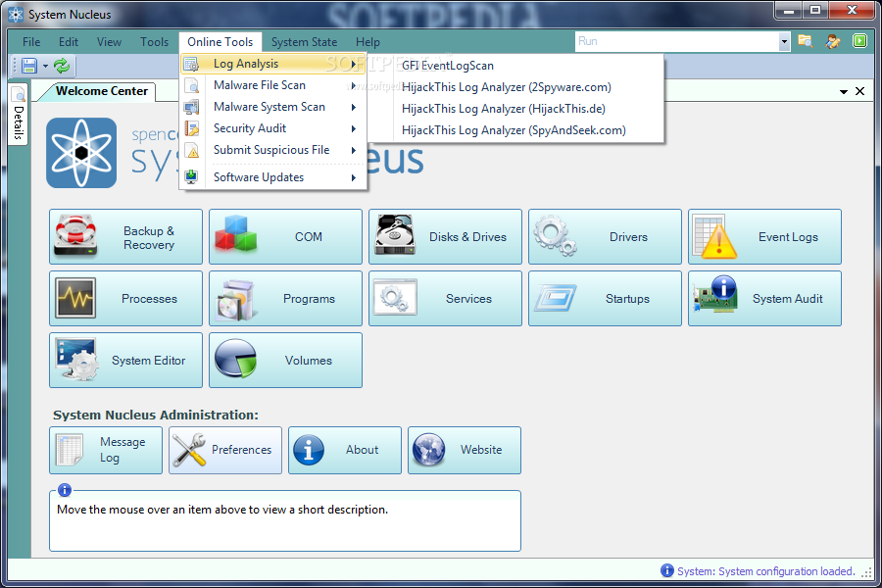Open HijackThis Log Analyzer (SpyAndSeek.com)
The height and width of the screenshot is (588, 882).
(x=514, y=130)
